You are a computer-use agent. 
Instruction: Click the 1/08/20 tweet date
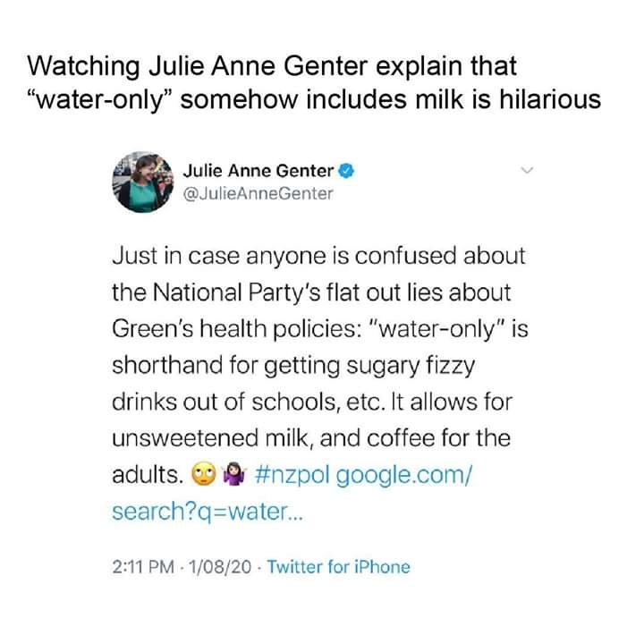click(214, 566)
